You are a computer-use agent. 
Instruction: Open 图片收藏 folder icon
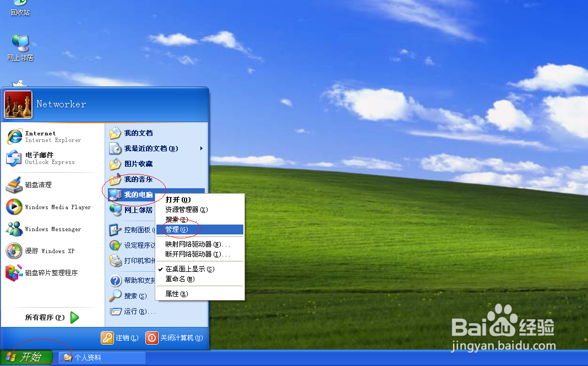point(115,164)
